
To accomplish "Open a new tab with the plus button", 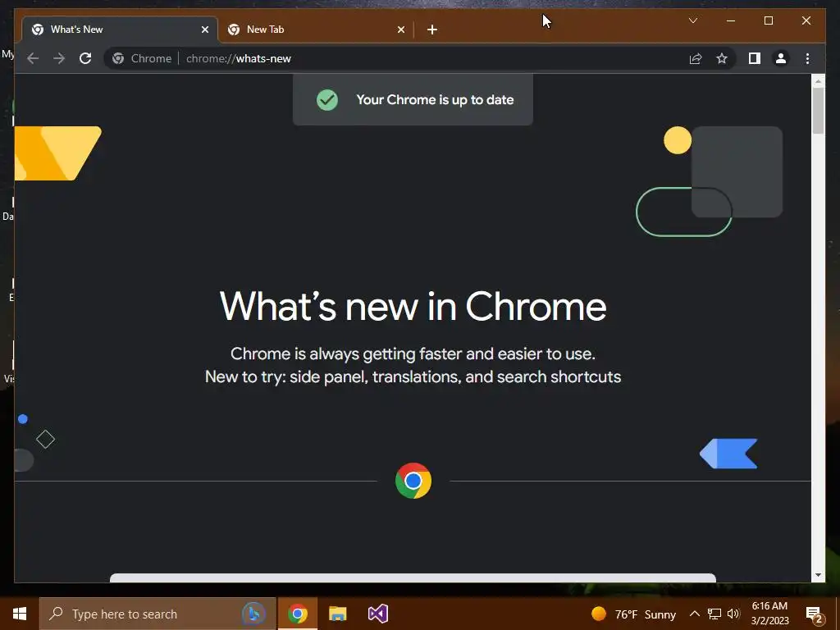I will coord(432,30).
